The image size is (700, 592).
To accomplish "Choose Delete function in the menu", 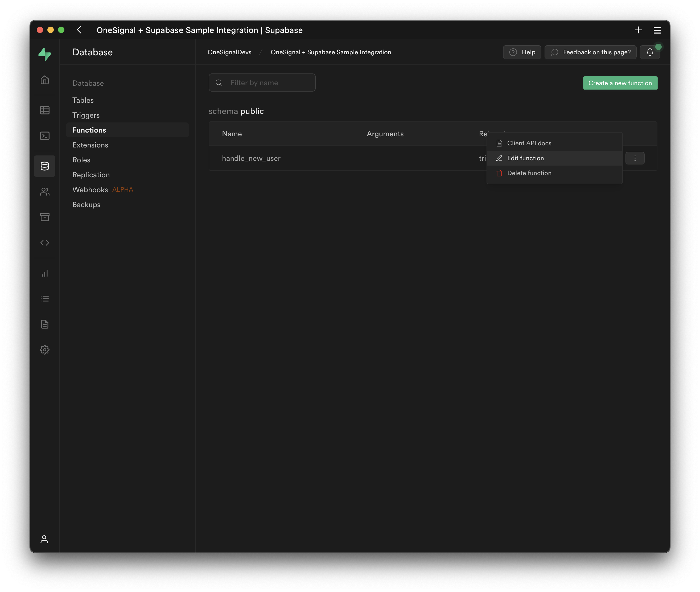I will tap(529, 173).
